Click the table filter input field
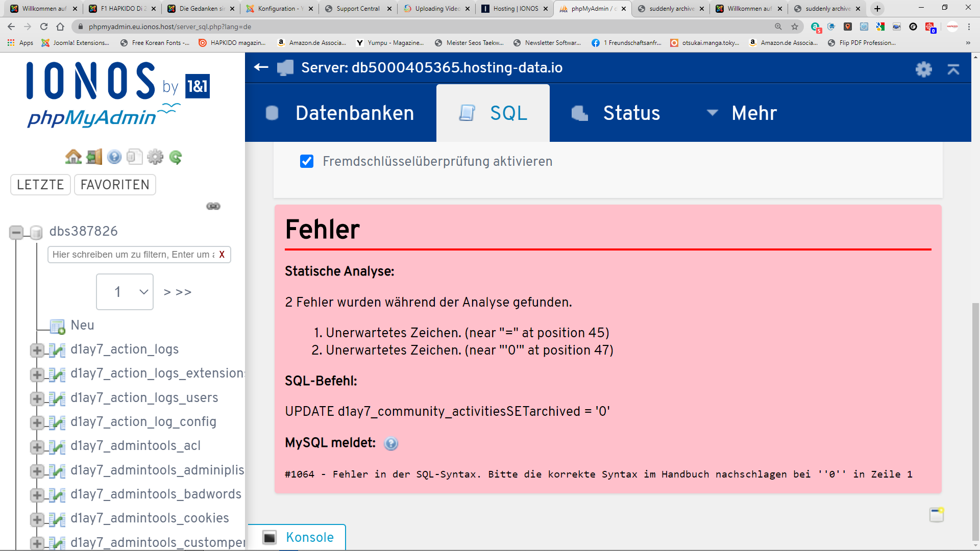Screen dimensions: 980x551 pyautogui.click(x=133, y=255)
